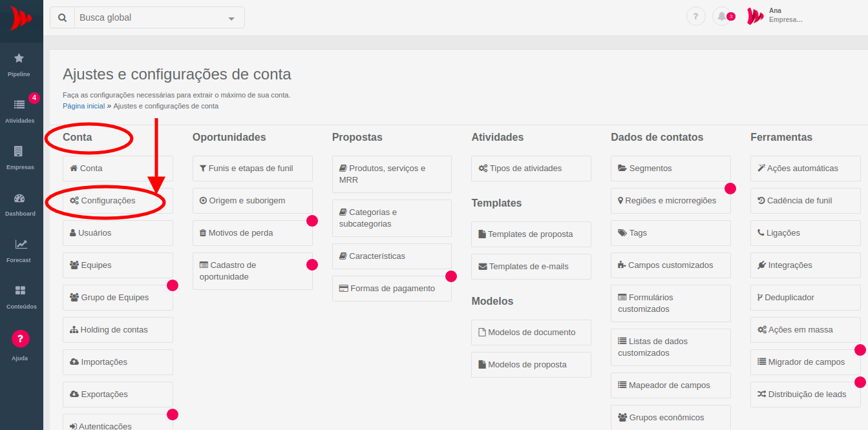This screenshot has height=430, width=868.
Task: Open Templates de e-mails
Action: (531, 267)
